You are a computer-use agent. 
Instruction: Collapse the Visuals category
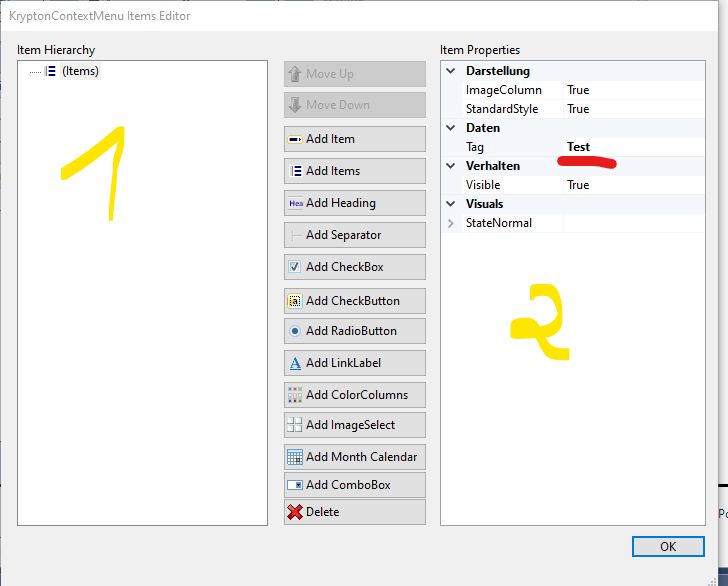[x=450, y=204]
